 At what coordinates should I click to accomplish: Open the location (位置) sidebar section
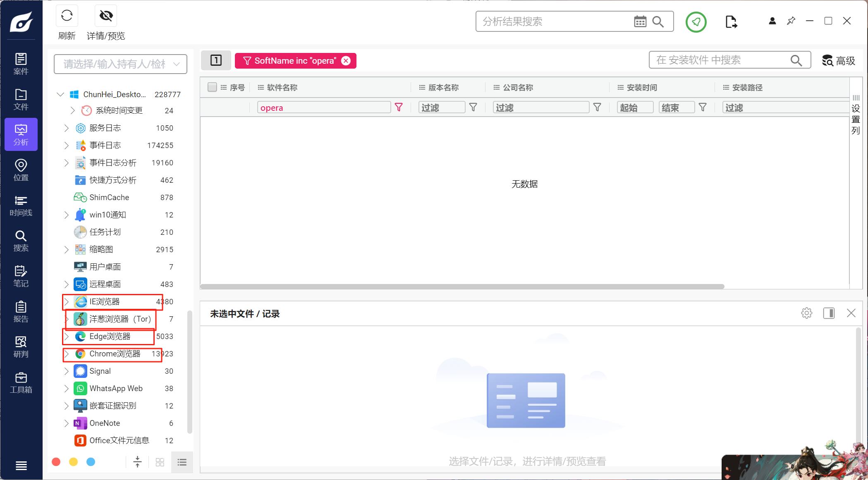pos(21,170)
